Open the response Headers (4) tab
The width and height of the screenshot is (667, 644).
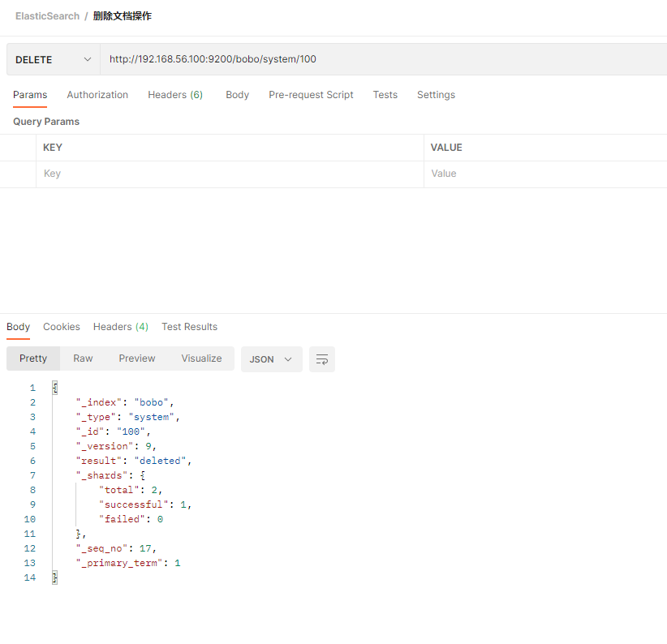[x=121, y=327]
